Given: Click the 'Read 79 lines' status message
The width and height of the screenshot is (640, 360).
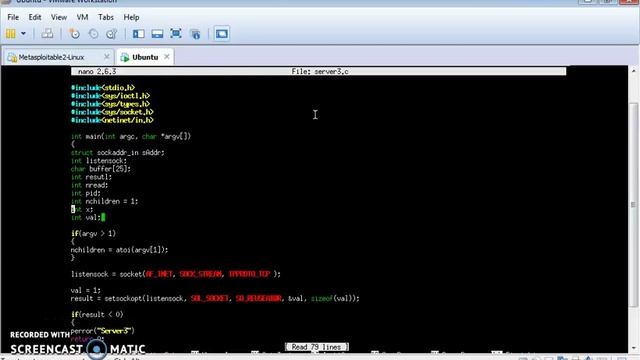Looking at the screenshot, I should click(x=316, y=347).
